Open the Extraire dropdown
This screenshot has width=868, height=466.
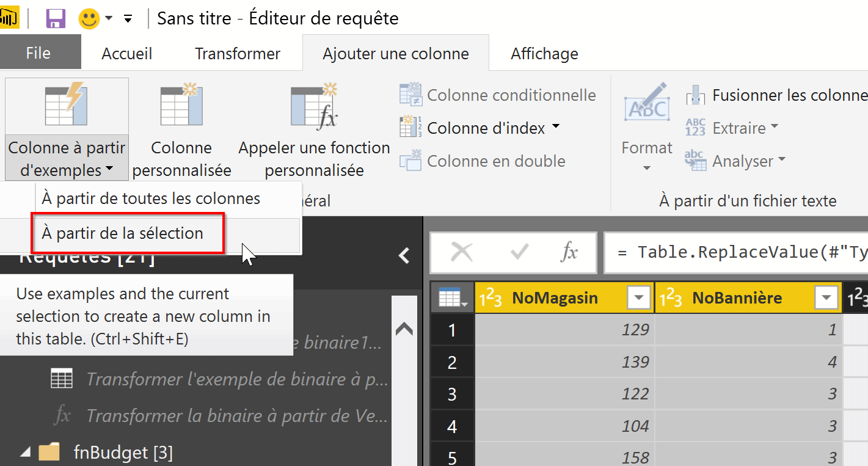click(774, 127)
